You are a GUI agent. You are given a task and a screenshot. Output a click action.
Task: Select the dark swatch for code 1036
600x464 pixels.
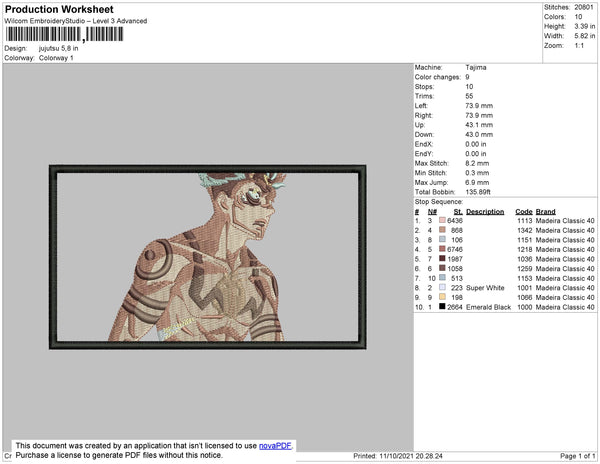pyautogui.click(x=442, y=259)
